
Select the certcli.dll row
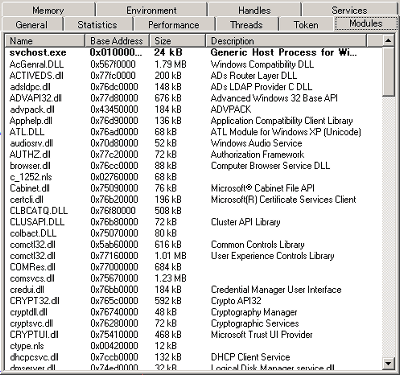(193, 199)
